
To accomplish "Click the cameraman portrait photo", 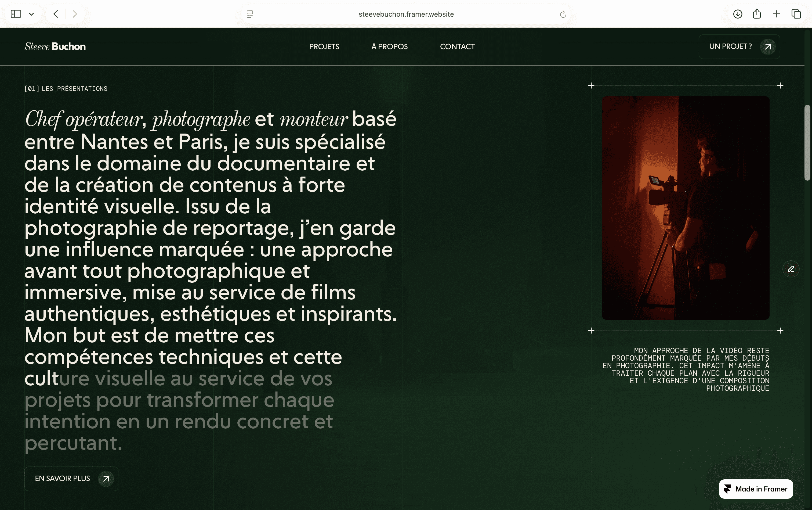I will click(x=685, y=208).
